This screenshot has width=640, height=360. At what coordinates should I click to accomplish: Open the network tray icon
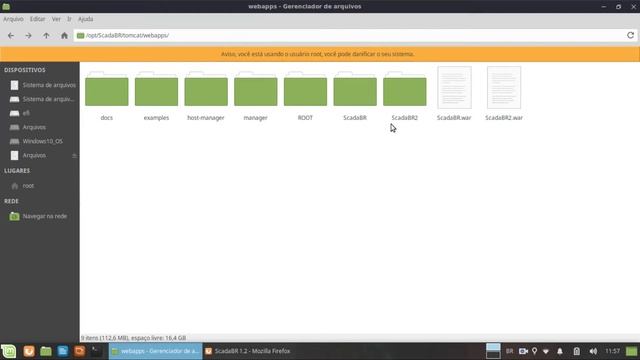coord(546,351)
